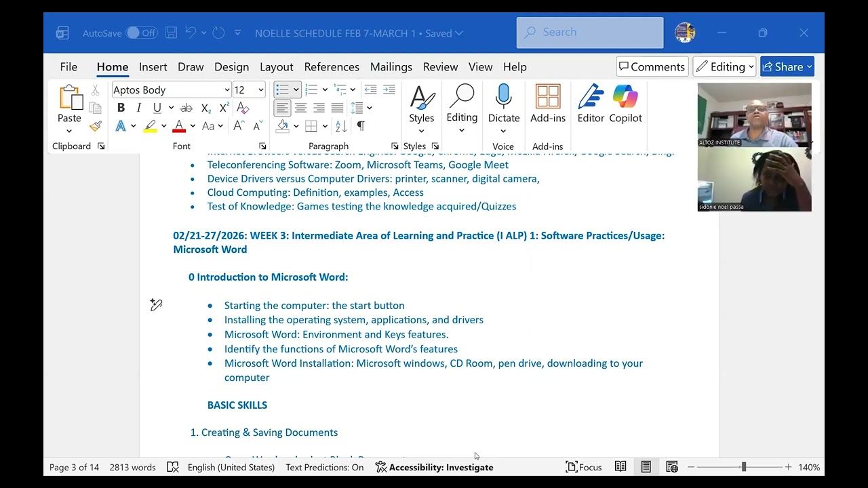This screenshot has height=488, width=868.
Task: Expand the numbering library dropdown arrow
Action: (325, 90)
